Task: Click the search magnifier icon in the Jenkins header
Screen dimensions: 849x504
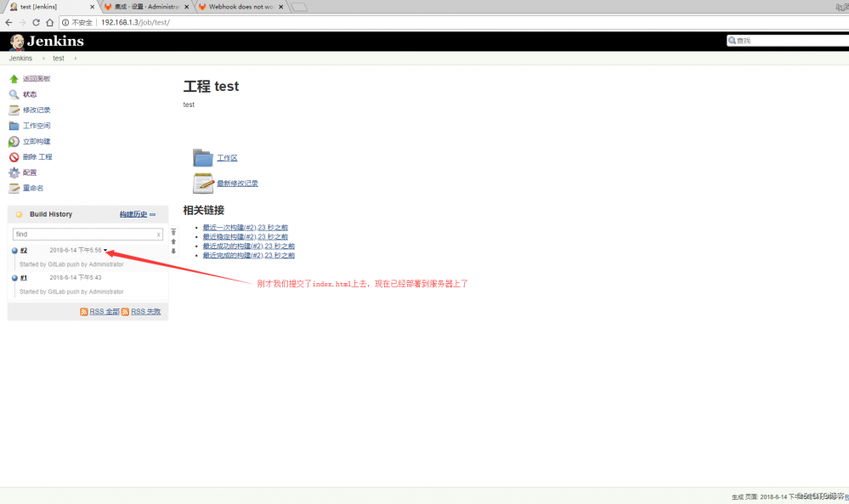Action: point(732,41)
